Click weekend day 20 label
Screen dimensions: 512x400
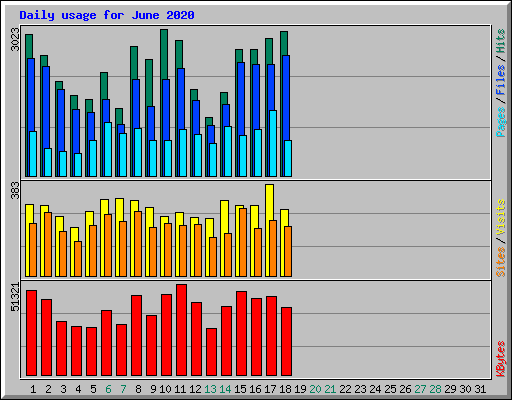(x=315, y=389)
